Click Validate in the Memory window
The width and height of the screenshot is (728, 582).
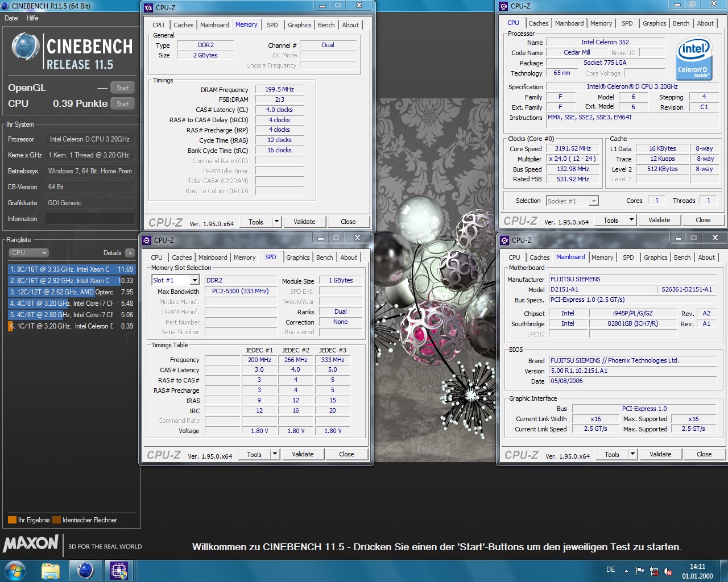coord(304,222)
